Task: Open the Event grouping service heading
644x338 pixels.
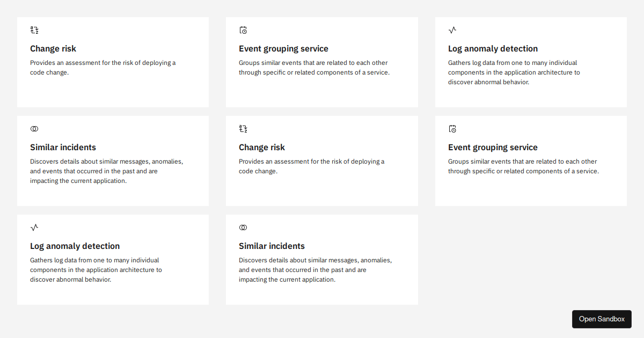Action: point(283,48)
